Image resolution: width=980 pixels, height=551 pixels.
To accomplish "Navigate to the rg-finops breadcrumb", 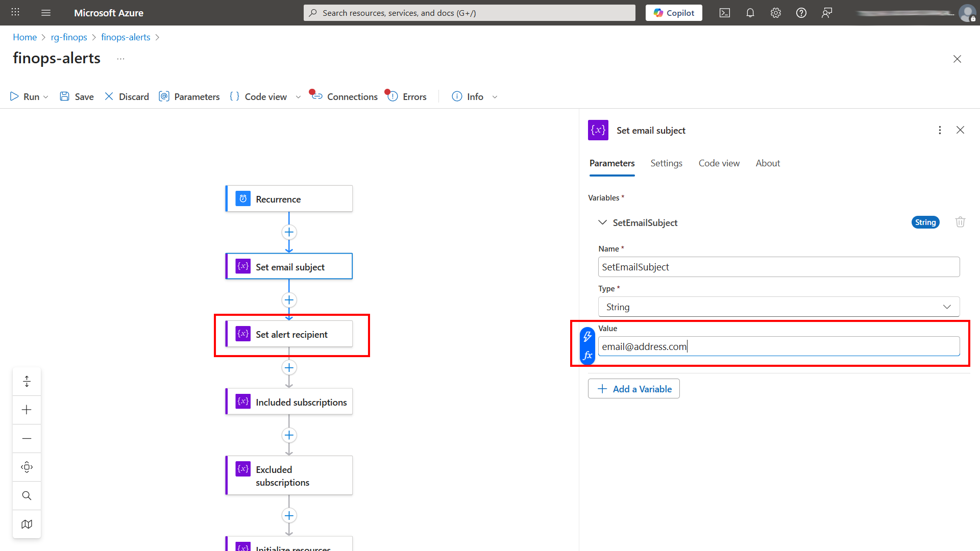I will [x=69, y=37].
